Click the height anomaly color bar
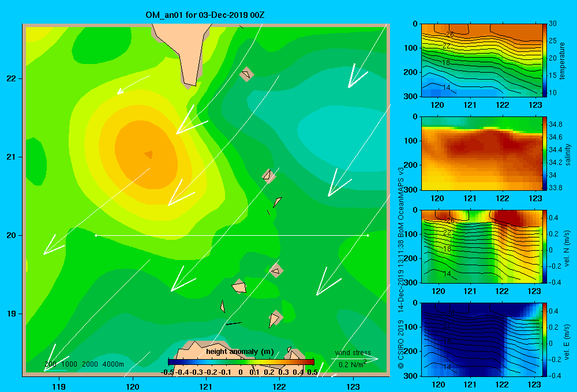Screen dimensions: 577x392 pyautogui.click(x=241, y=362)
